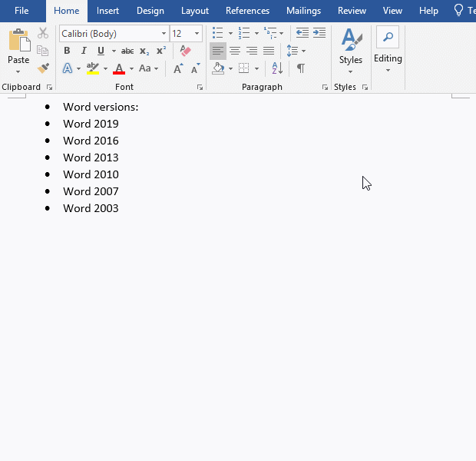Open the Styles pane launcher
Viewport: 476px width, 461px height.
365,88
